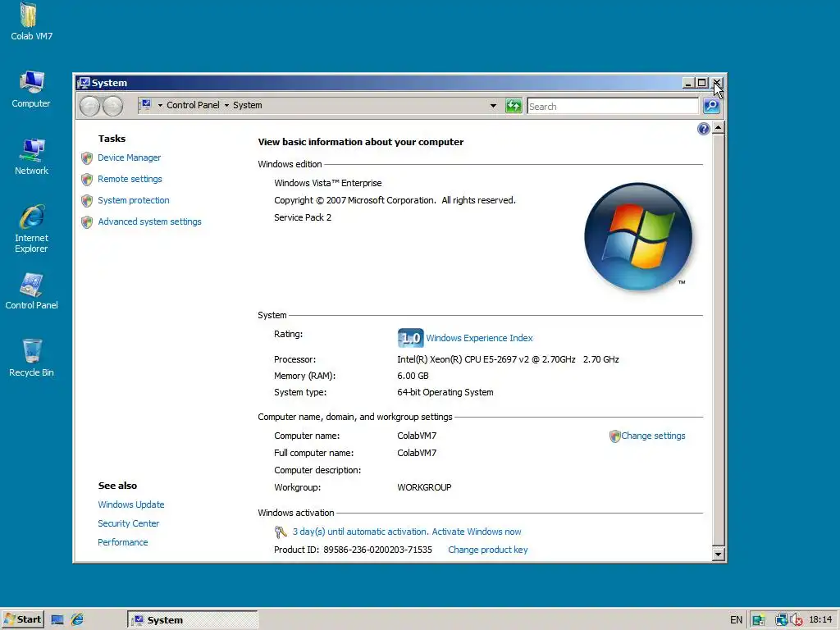Open the Computer desktop icon

pyautogui.click(x=31, y=89)
